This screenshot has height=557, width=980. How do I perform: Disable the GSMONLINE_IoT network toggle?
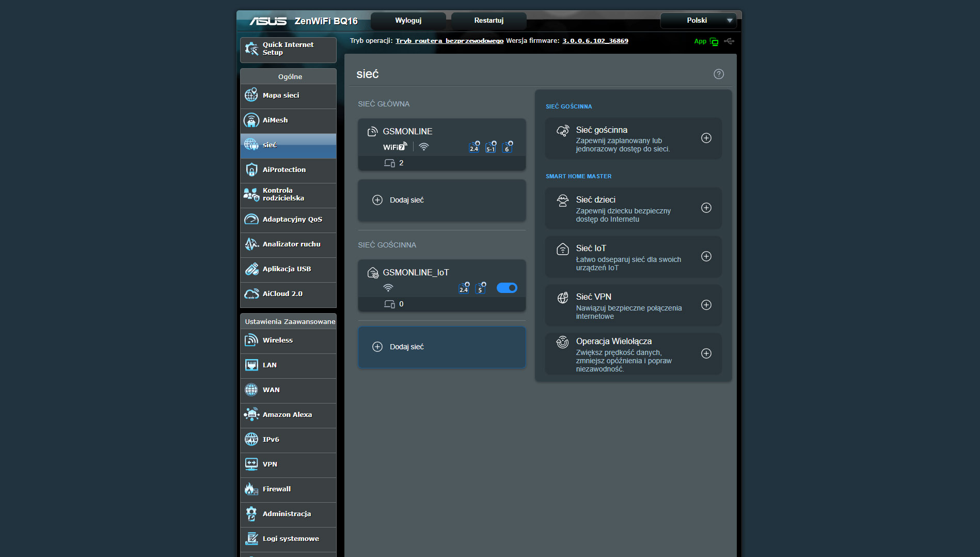coord(507,288)
